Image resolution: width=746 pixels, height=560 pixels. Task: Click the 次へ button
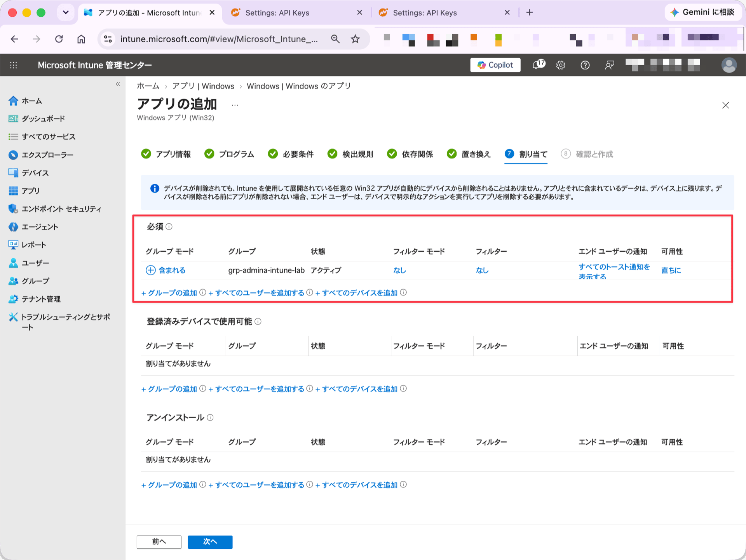pos(210,542)
